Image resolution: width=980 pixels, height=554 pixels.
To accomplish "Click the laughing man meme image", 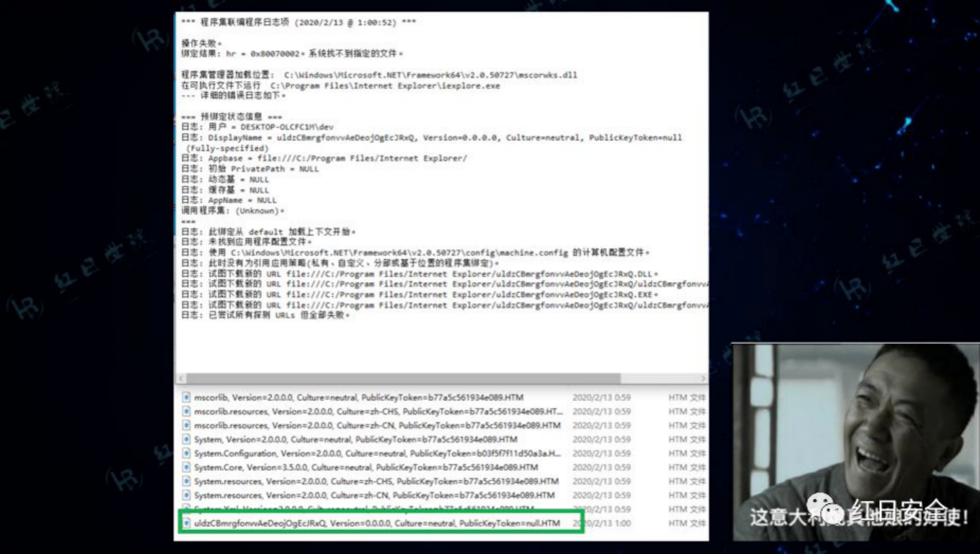I will click(x=856, y=442).
